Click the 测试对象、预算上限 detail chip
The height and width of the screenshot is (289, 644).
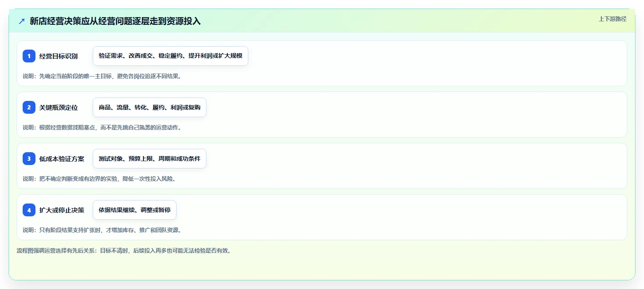[x=150, y=159]
